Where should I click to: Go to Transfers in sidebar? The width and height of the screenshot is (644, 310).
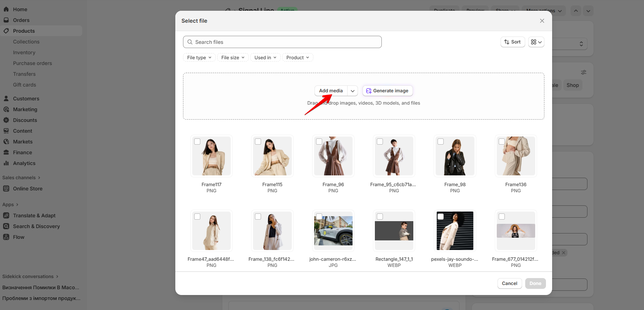click(x=24, y=74)
